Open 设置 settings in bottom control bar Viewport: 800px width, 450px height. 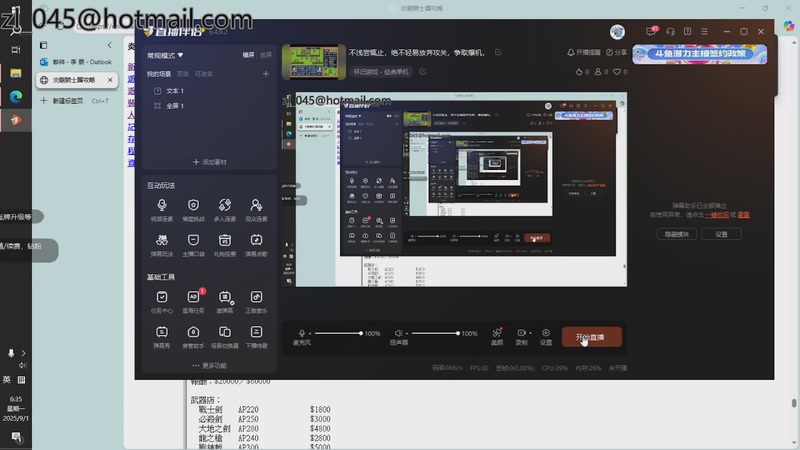(546, 337)
